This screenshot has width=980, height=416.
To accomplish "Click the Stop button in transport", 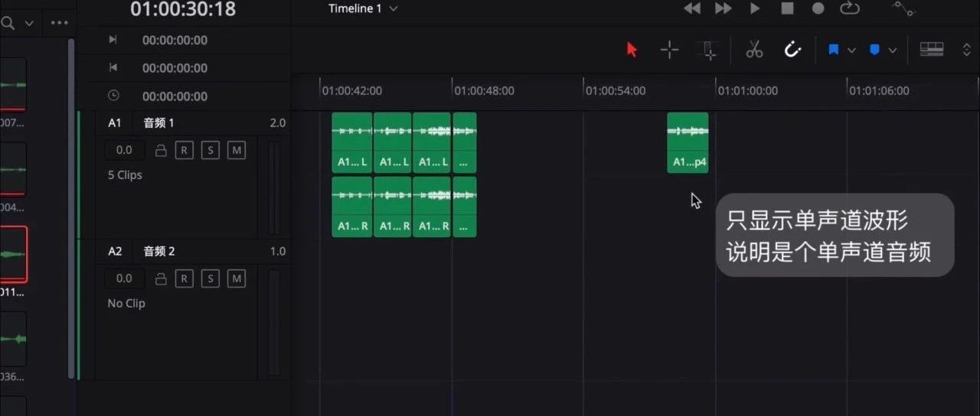I will point(787,8).
